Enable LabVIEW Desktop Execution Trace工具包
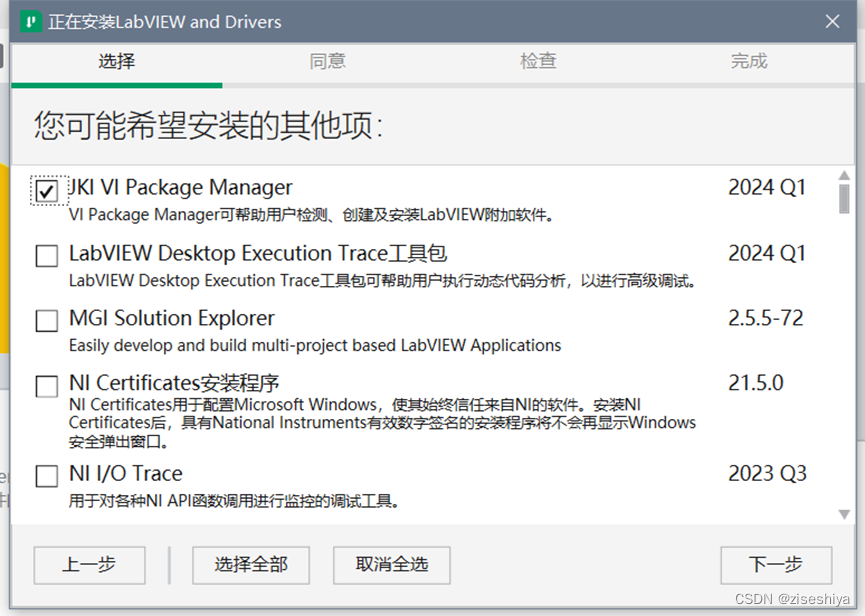Image resolution: width=865 pixels, height=616 pixels. tap(45, 256)
